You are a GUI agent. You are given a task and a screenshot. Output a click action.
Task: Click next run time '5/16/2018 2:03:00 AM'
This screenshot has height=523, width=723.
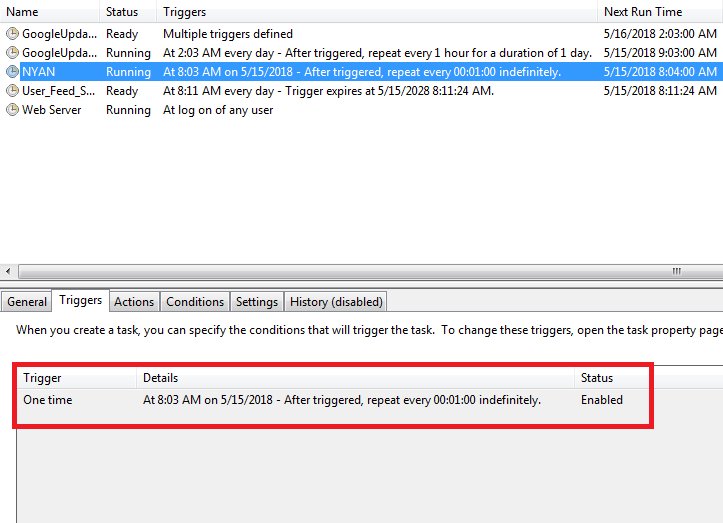(x=660, y=34)
